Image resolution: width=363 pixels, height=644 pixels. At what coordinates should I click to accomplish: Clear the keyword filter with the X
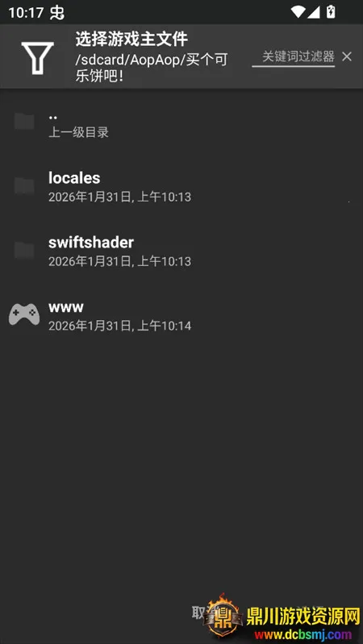(347, 56)
